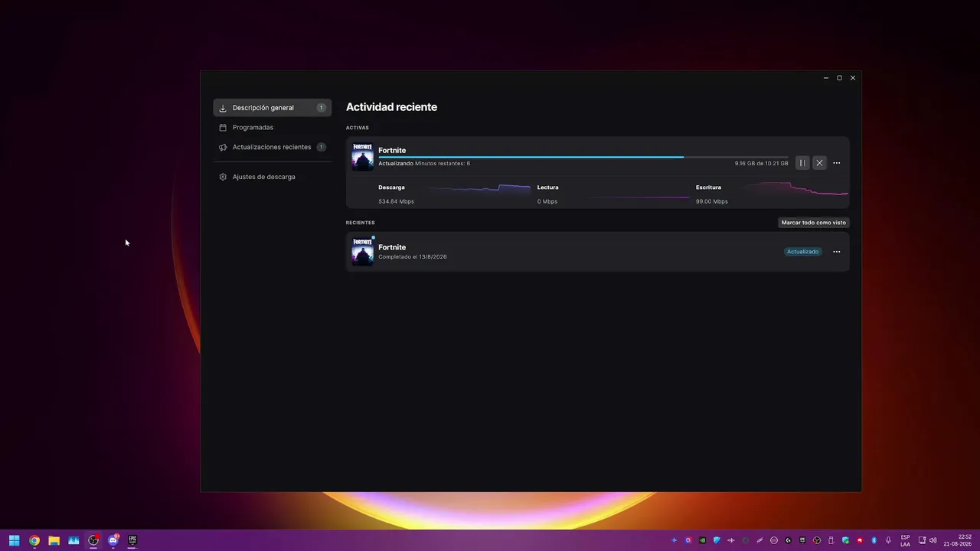Click the Bluetooth tray icon
Screen dimensions: 980x551
(874, 540)
